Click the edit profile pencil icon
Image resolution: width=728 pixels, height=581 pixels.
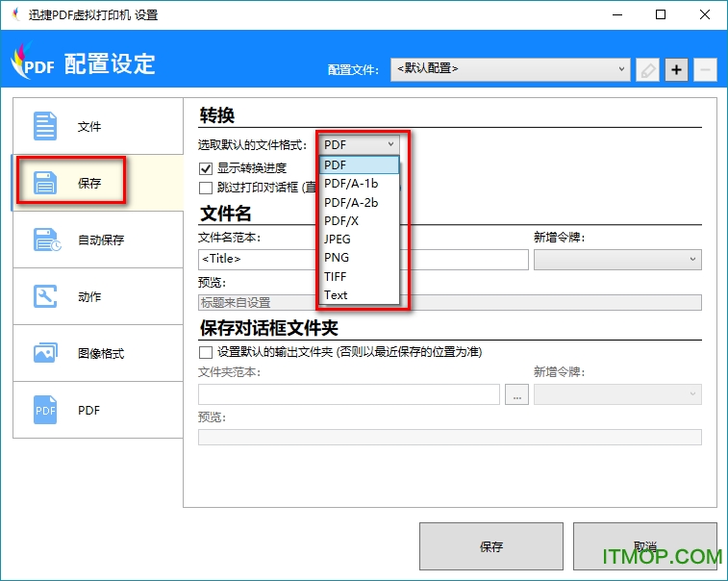pos(647,70)
